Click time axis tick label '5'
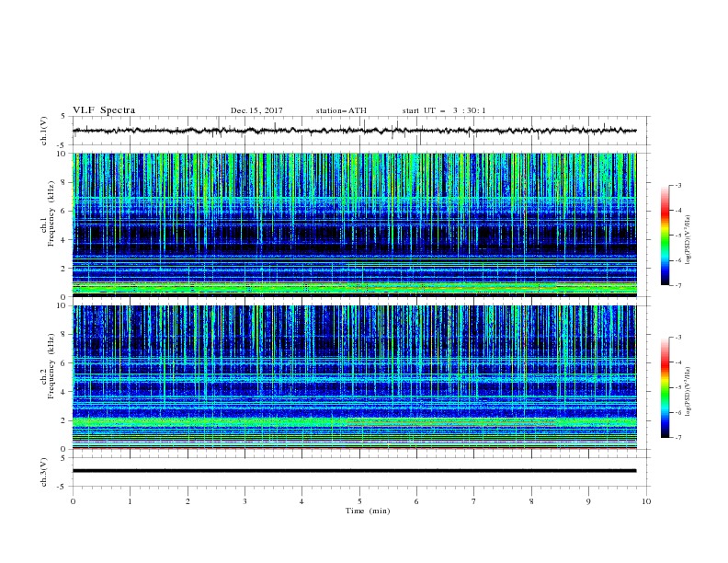This screenshot has height=563, width=728. [x=359, y=501]
